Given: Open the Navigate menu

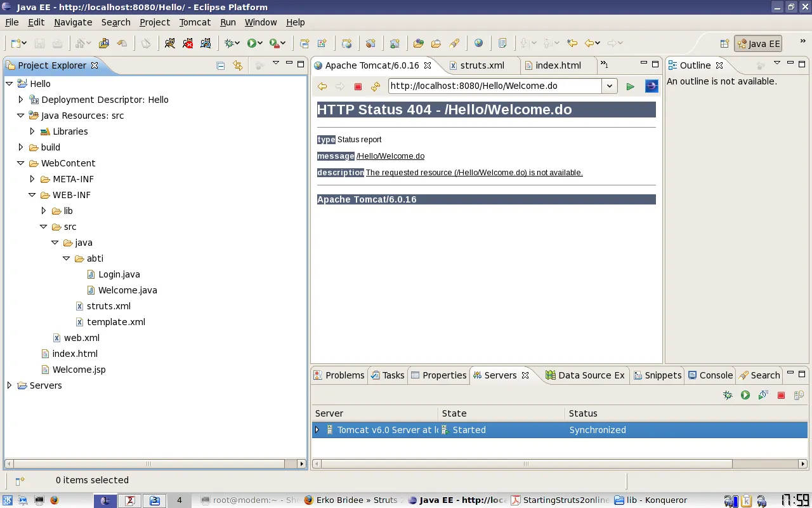Looking at the screenshot, I should (73, 22).
